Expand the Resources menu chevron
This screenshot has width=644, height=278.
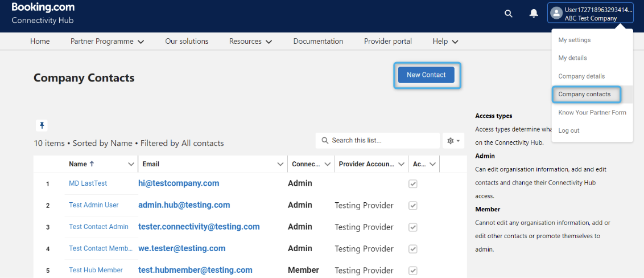[269, 42]
